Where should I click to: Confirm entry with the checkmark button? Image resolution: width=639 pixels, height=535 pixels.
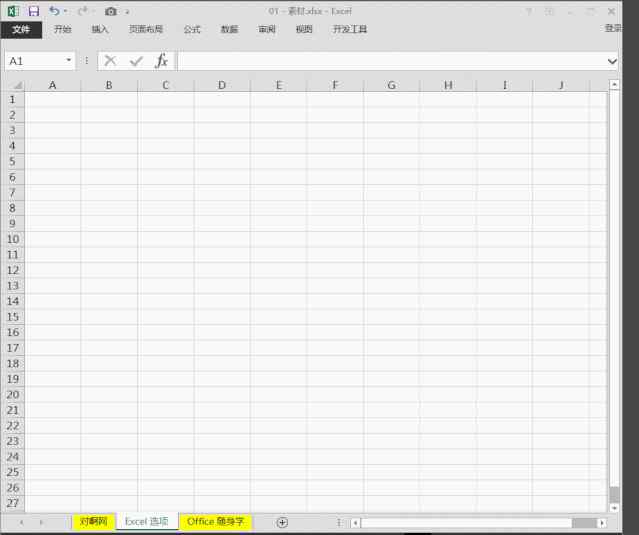(136, 61)
